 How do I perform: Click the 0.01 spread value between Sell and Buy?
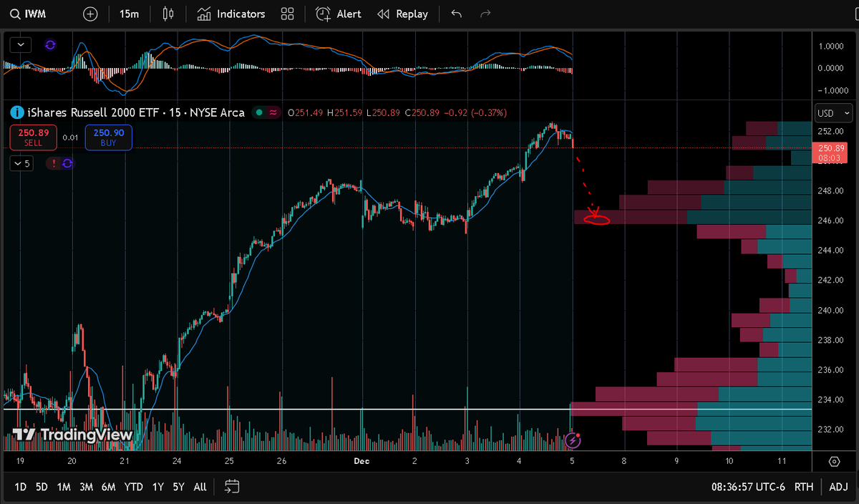click(x=71, y=137)
